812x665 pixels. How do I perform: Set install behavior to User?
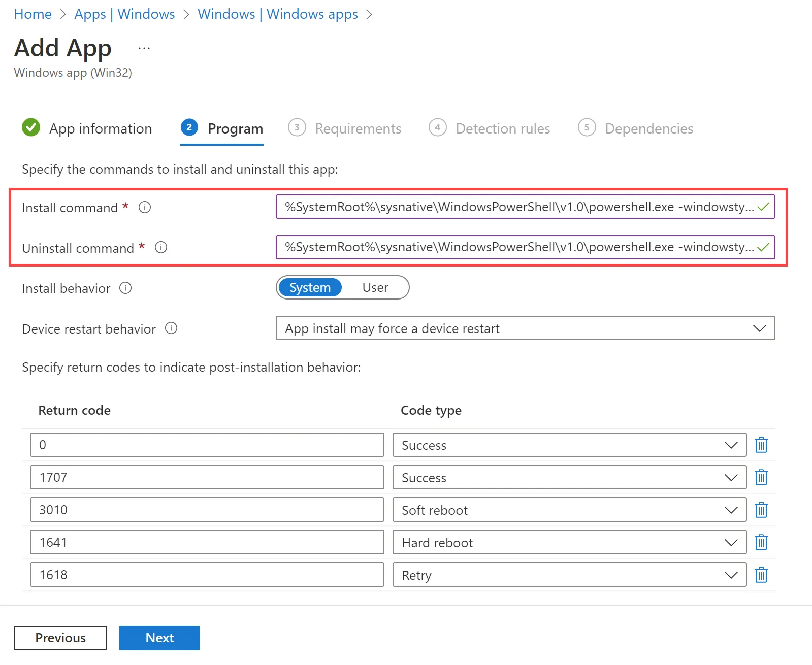click(x=375, y=287)
